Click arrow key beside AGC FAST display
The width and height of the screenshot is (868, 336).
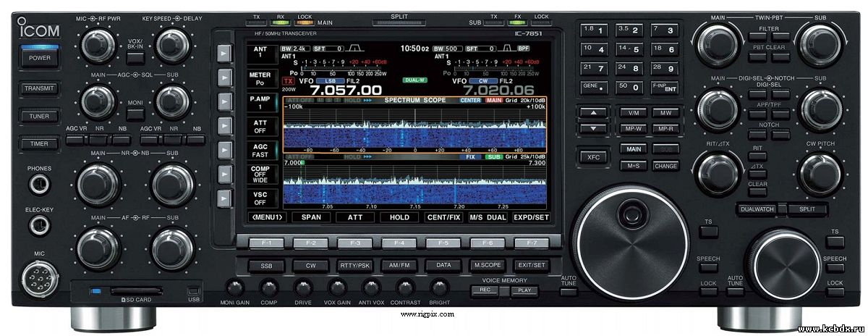click(x=225, y=151)
